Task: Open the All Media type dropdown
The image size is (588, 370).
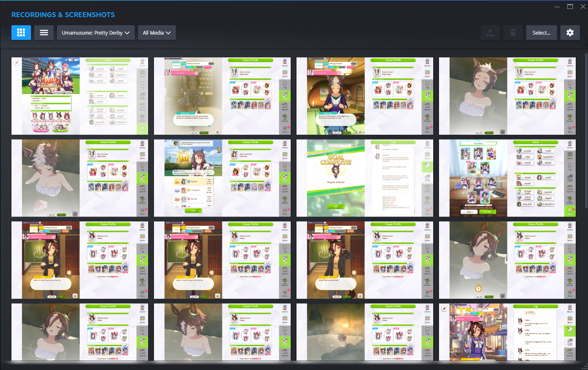Action: [x=157, y=33]
